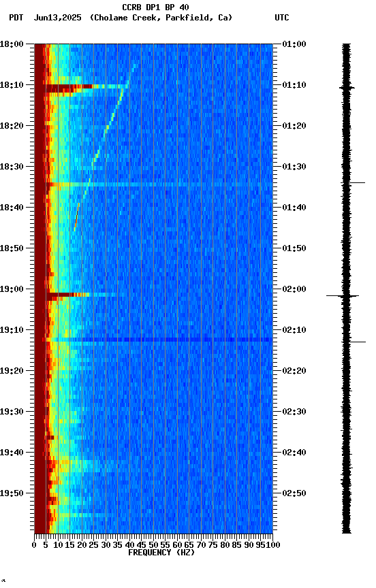Click the 02:30 UTC time label
The height and width of the screenshot is (588, 376).
tap(294, 412)
